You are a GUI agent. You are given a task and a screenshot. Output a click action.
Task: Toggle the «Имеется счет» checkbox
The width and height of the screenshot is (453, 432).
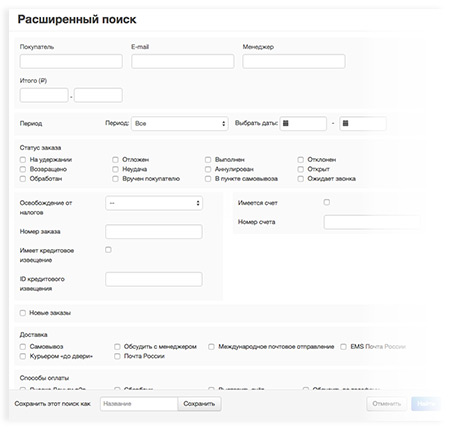point(327,202)
